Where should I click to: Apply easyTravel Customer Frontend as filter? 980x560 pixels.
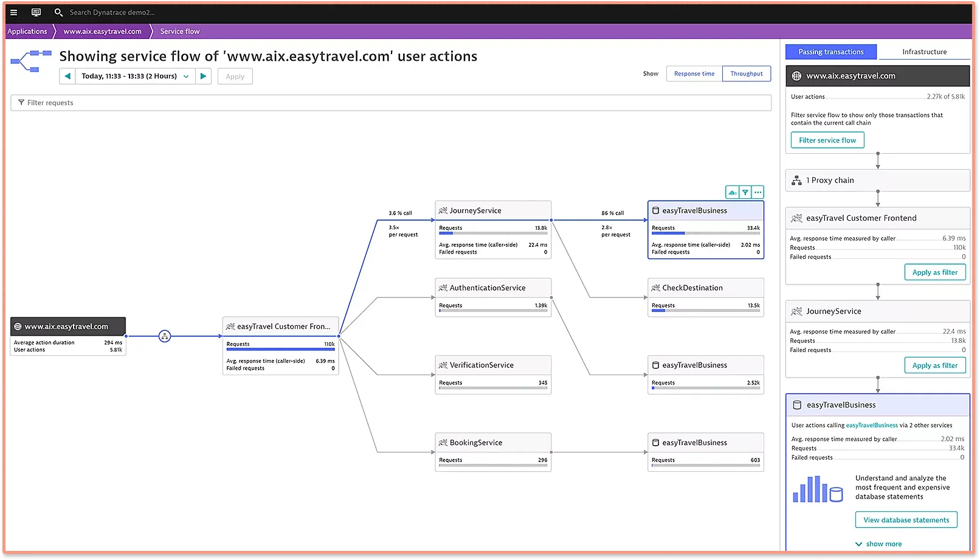tap(935, 272)
